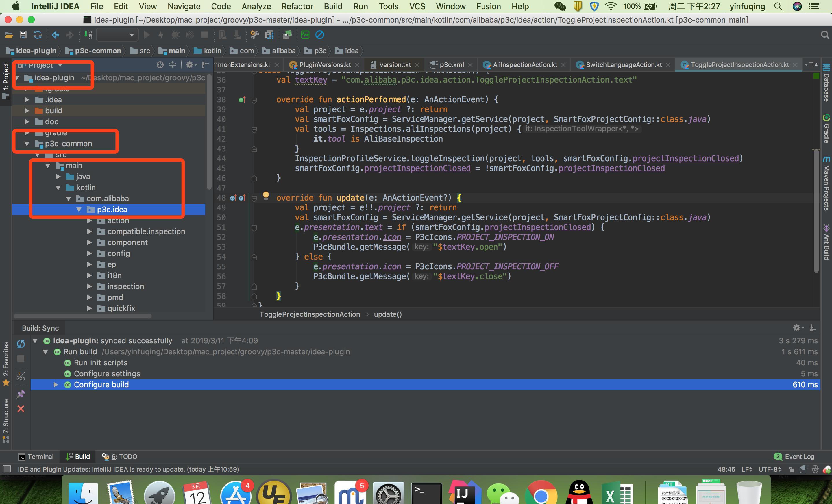Click the purple Pin Tab icon in Build panel
832x504 pixels.
tap(21, 394)
